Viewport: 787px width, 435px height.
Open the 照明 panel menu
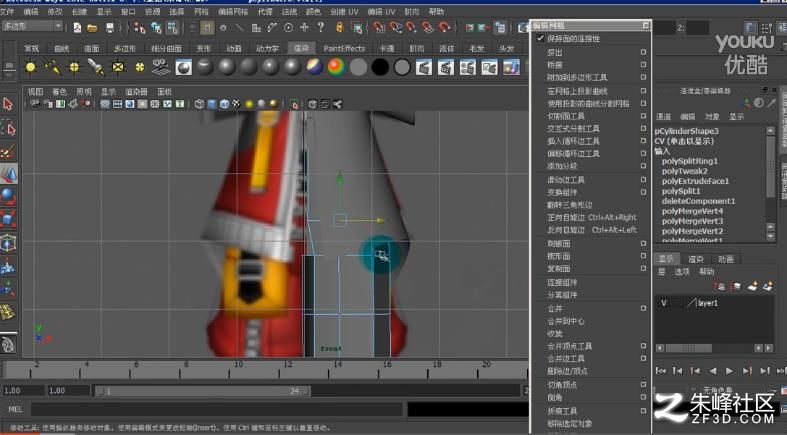[x=84, y=92]
